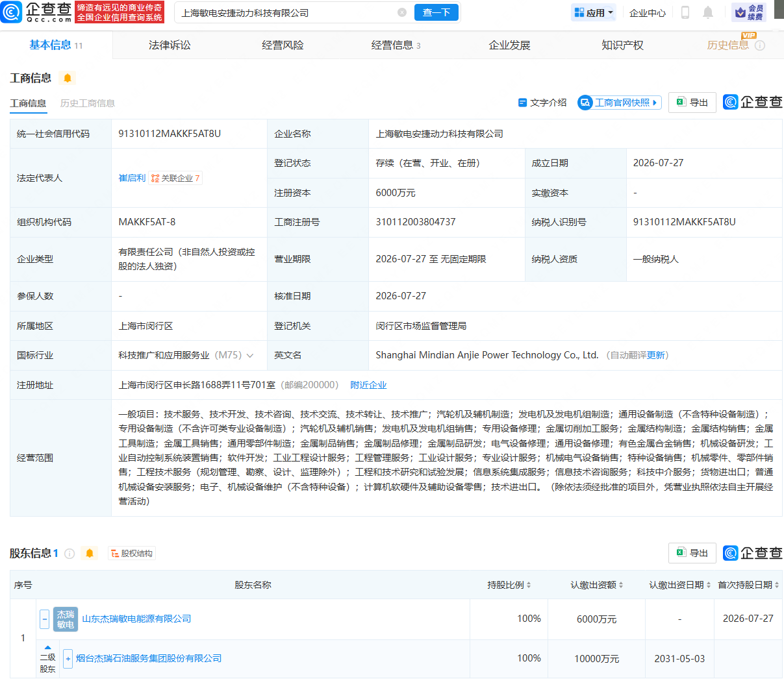Image resolution: width=784 pixels, height=679 pixels.
Task: Switch to the 经营风险 tab
Action: click(x=283, y=45)
